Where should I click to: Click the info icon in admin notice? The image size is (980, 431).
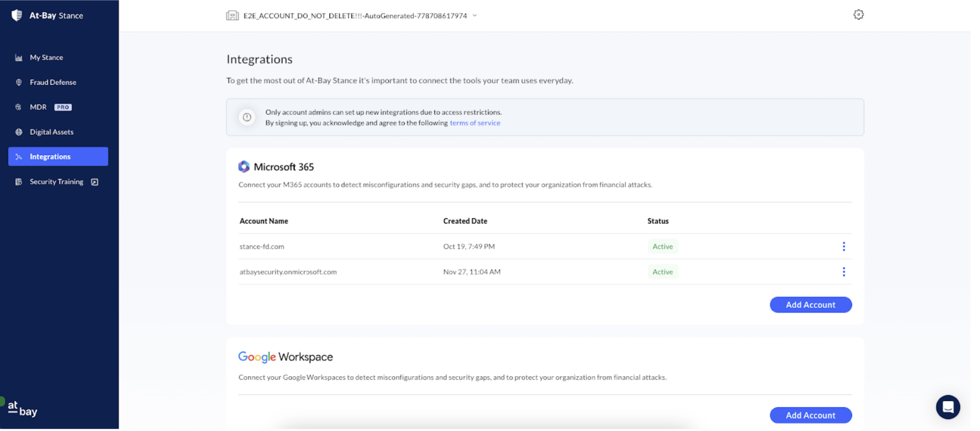pos(247,117)
